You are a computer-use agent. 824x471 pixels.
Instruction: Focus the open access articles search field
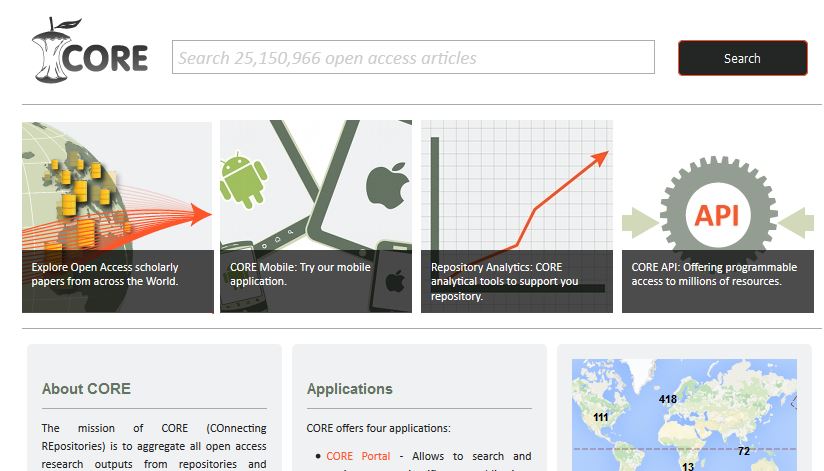click(x=413, y=57)
